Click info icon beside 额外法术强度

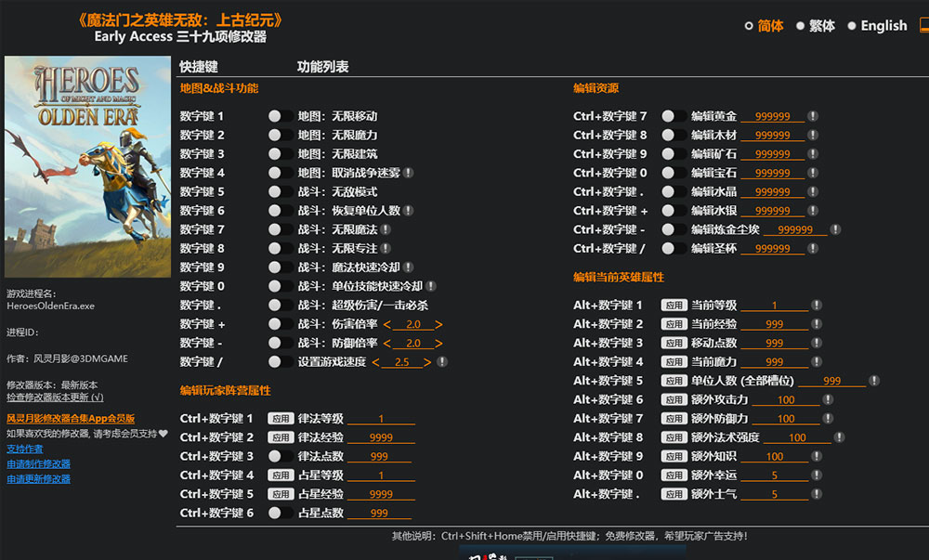click(x=839, y=437)
